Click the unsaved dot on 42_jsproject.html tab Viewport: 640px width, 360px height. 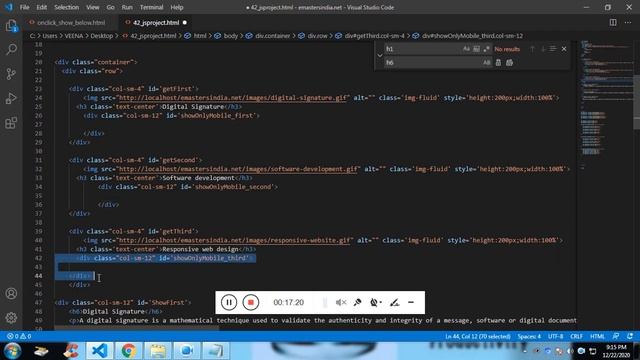[185, 22]
